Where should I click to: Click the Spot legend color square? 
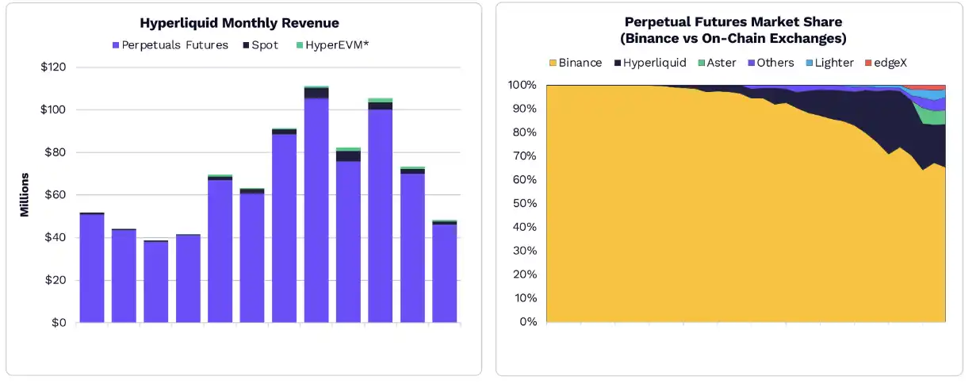pyautogui.click(x=246, y=45)
